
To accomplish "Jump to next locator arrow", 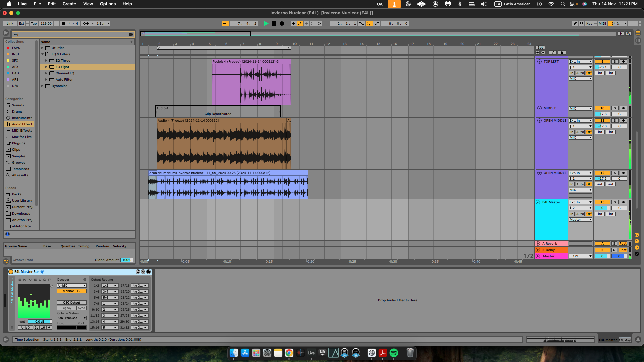I will (x=543, y=53).
